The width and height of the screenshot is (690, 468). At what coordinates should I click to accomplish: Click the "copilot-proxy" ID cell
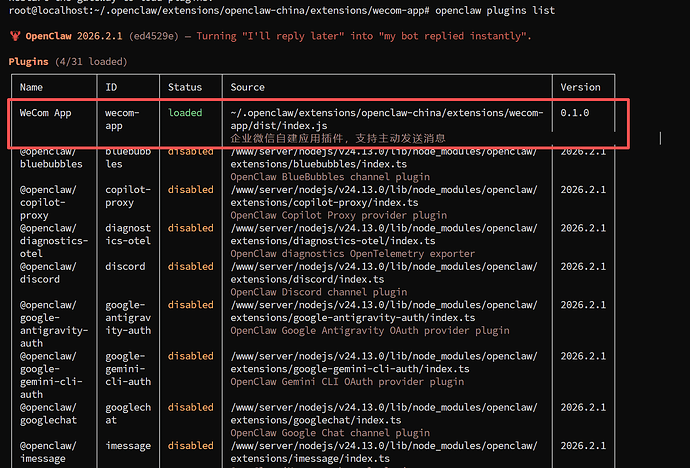point(128,196)
